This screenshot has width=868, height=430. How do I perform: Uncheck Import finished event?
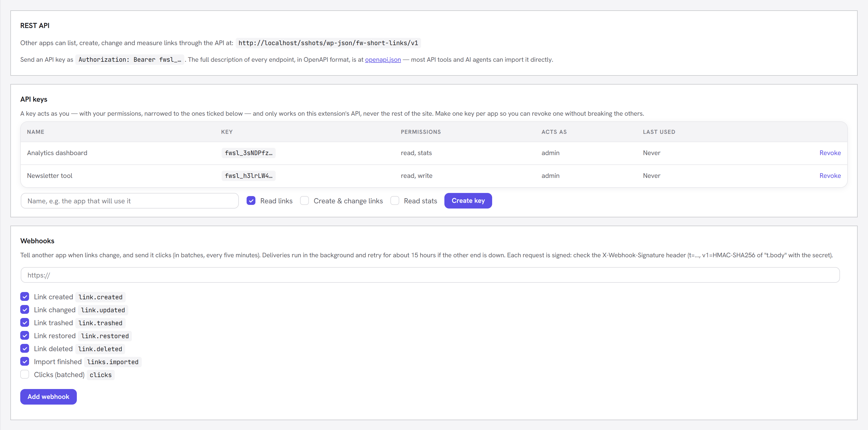pyautogui.click(x=25, y=361)
